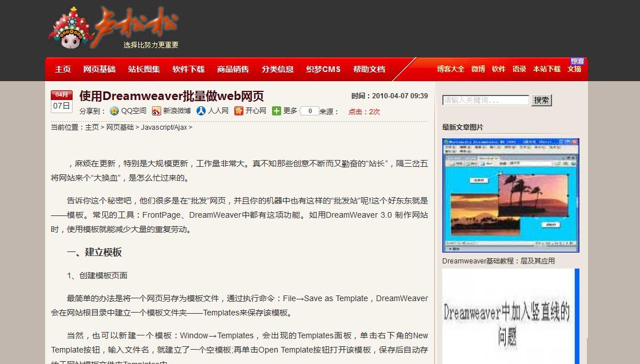Click the 人人网 share text link
The height and width of the screenshot is (364, 640).
(218, 111)
